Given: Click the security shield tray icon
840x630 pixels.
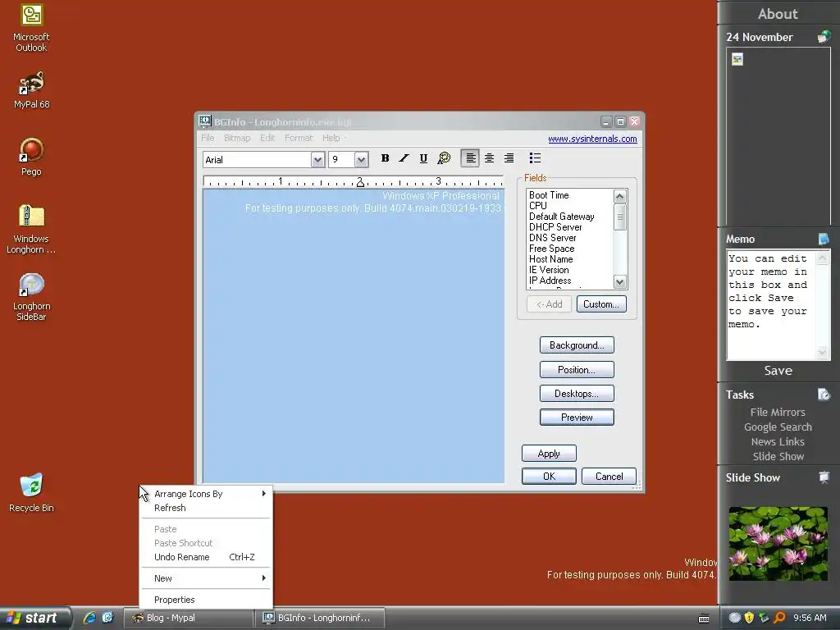Looking at the screenshot, I should click(x=749, y=618).
